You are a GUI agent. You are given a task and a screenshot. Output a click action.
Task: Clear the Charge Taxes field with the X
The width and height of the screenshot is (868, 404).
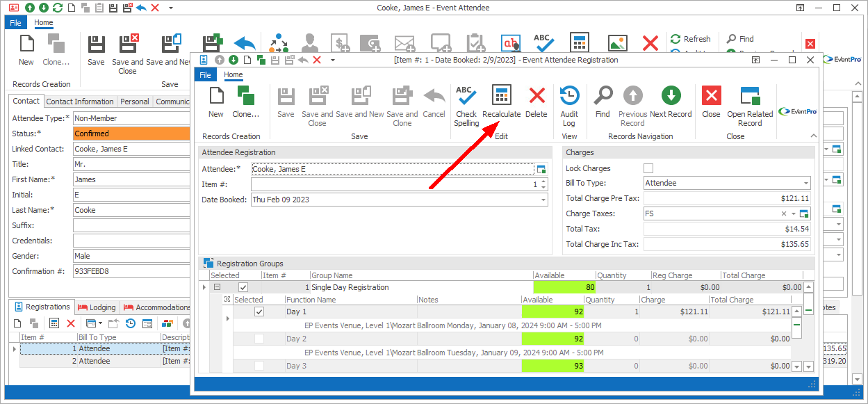click(x=784, y=214)
